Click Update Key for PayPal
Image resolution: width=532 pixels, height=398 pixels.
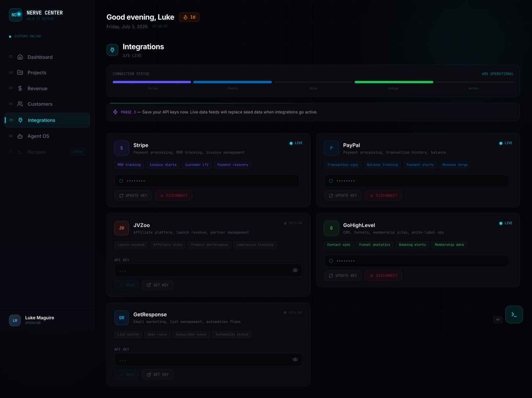tap(343, 196)
